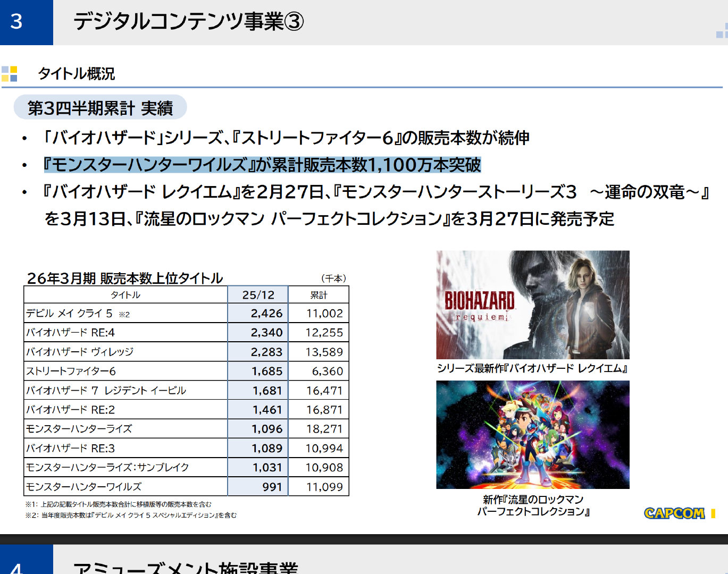Click the バイオハザード RE:2 row title
The width and height of the screenshot is (728, 574).
pyautogui.click(x=70, y=410)
